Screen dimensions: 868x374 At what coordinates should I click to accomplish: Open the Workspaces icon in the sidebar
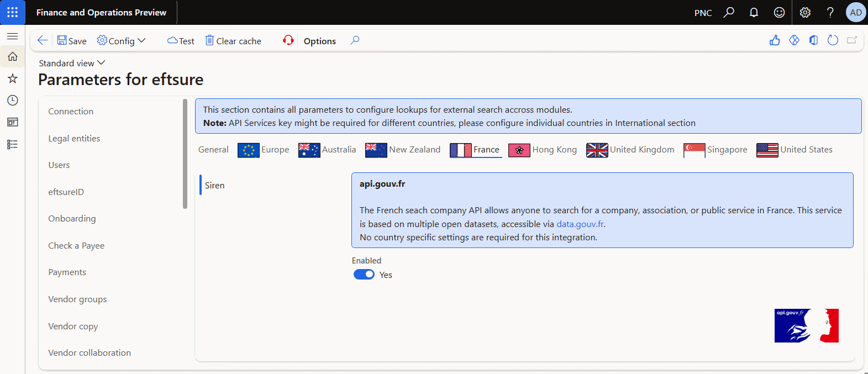pos(12,122)
